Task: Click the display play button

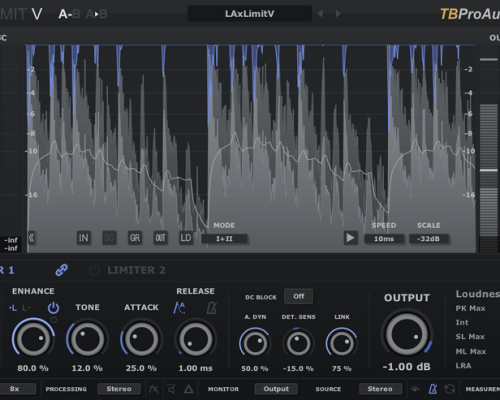Action: (x=351, y=238)
